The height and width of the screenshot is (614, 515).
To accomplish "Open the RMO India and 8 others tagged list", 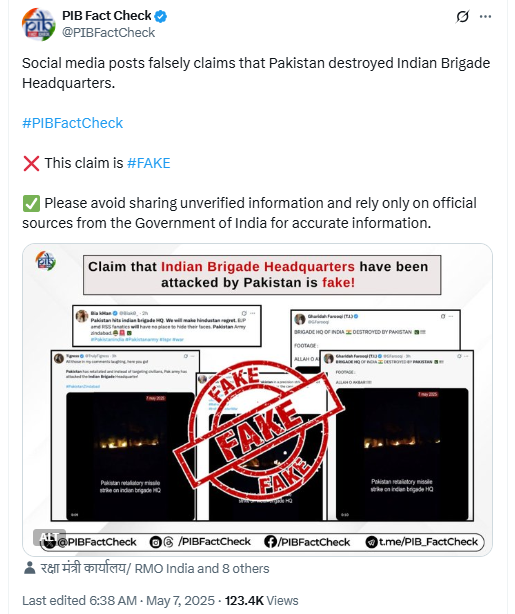I will pos(155,568).
